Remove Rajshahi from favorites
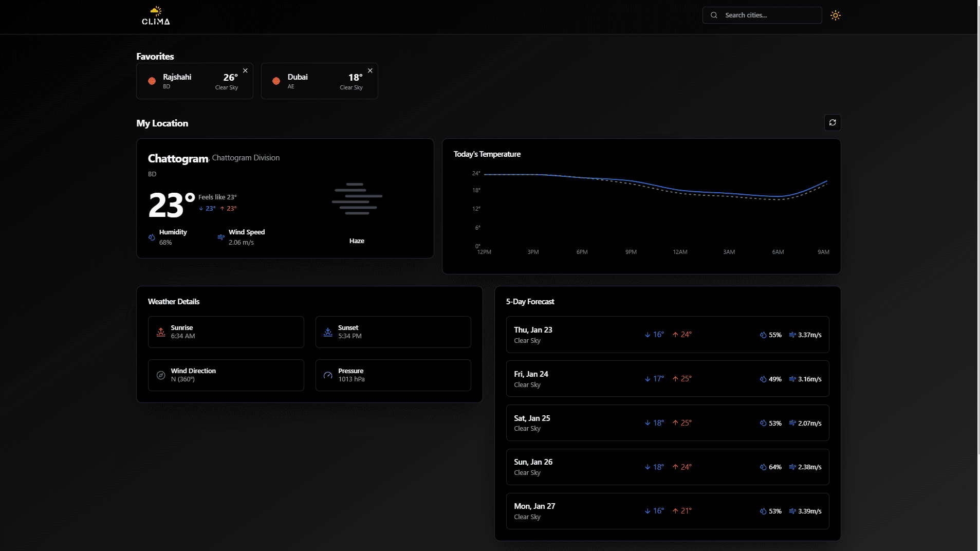 click(245, 70)
